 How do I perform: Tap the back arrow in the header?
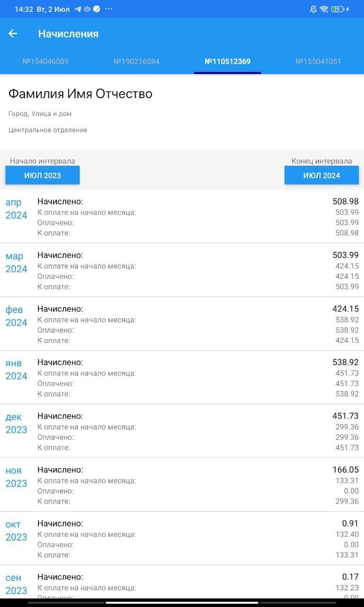[13, 34]
